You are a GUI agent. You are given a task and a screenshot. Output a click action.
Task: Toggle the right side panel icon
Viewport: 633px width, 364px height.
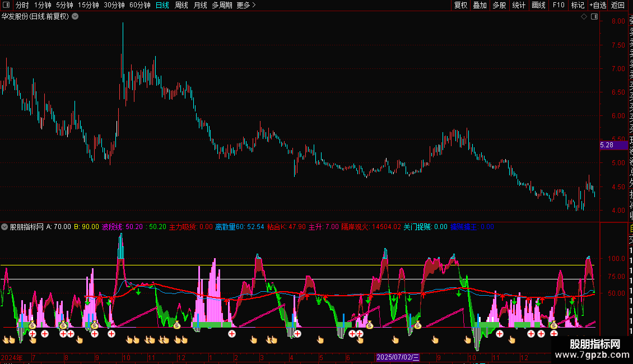tap(594, 17)
